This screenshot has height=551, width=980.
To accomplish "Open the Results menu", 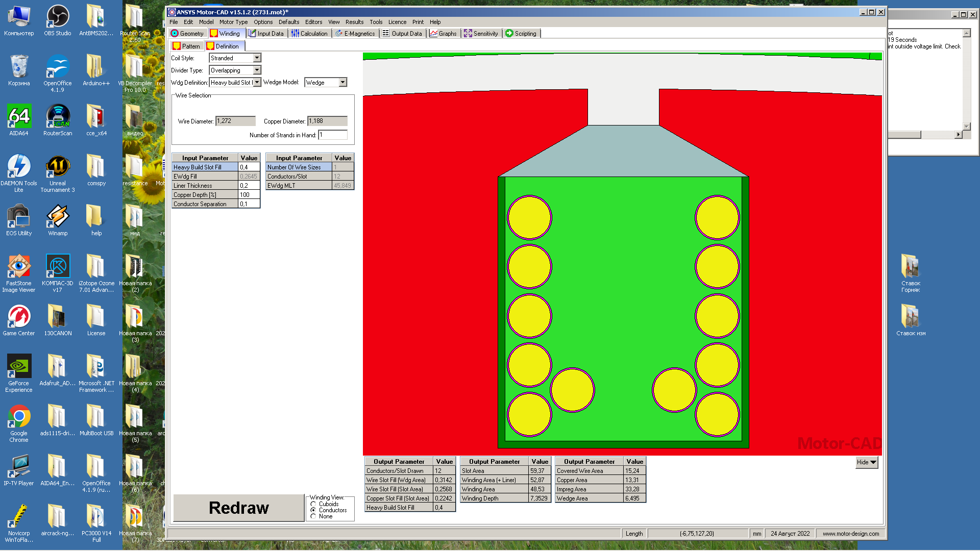I will point(354,22).
